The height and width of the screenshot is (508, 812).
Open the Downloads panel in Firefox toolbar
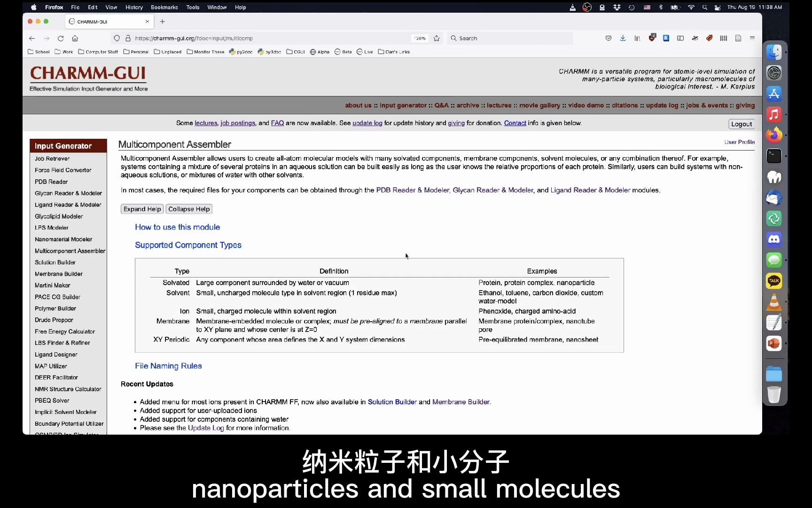coord(623,38)
